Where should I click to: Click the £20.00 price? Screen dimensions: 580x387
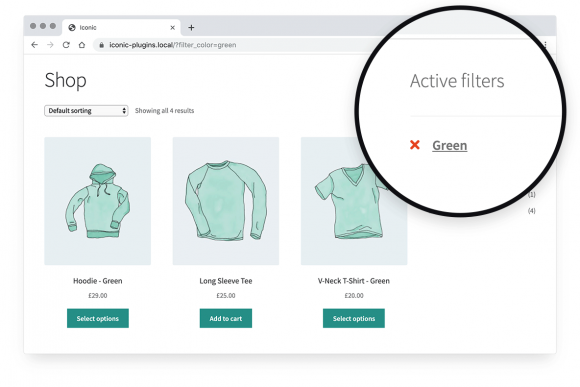(354, 296)
